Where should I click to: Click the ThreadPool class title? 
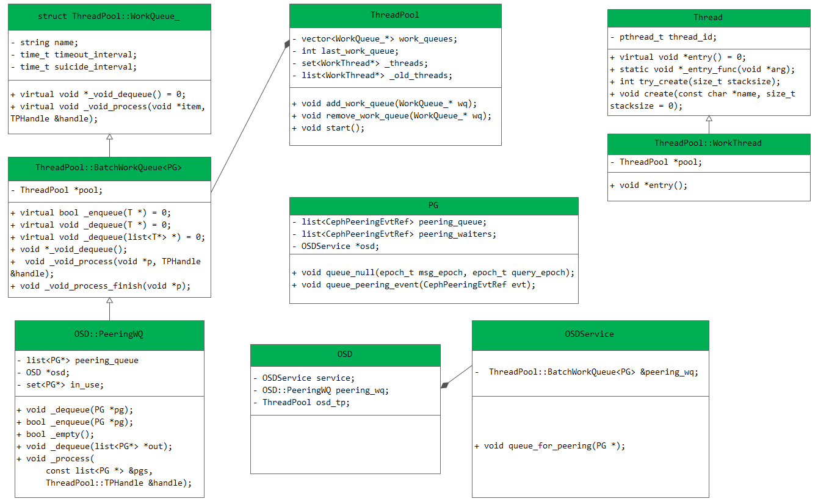(395, 15)
